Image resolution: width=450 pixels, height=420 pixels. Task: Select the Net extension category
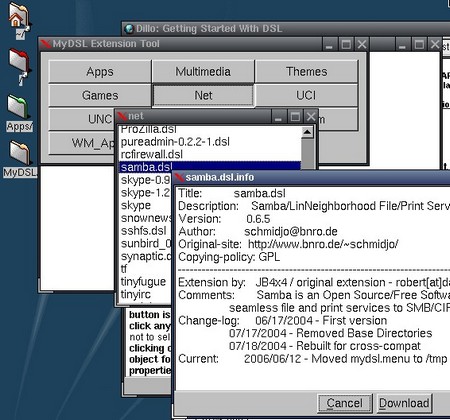[x=203, y=96]
